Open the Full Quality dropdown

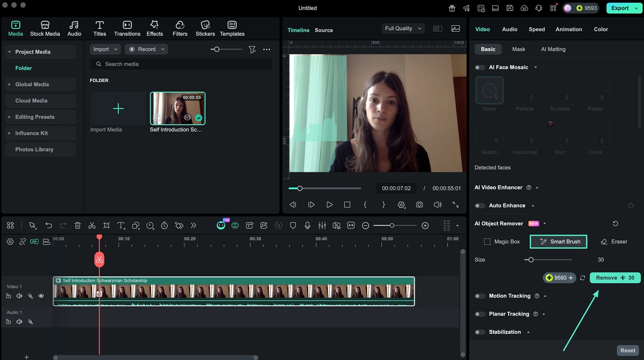point(403,29)
